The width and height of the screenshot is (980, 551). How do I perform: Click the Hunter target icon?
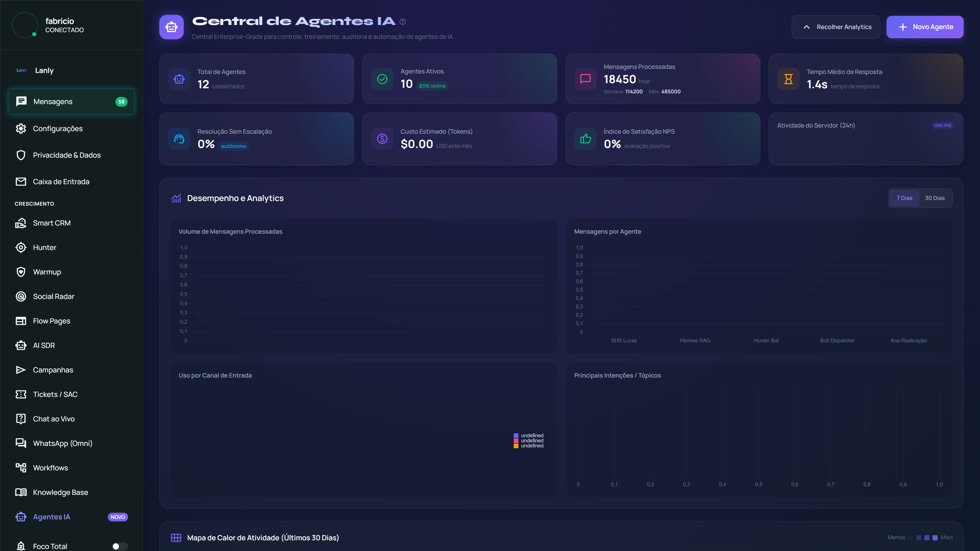coord(21,247)
